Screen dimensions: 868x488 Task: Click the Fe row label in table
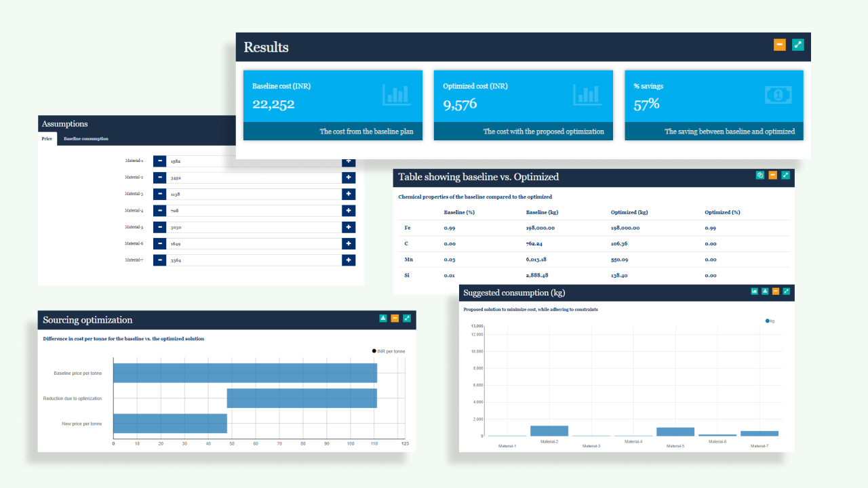(408, 228)
